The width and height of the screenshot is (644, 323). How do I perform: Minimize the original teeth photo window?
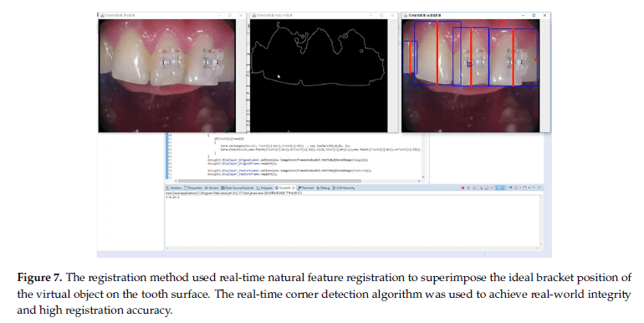click(x=219, y=15)
